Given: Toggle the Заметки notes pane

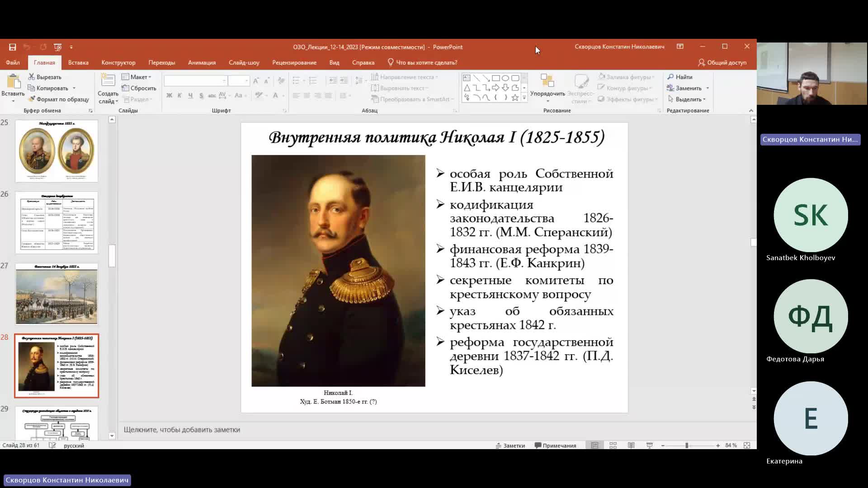Looking at the screenshot, I should tap(510, 446).
